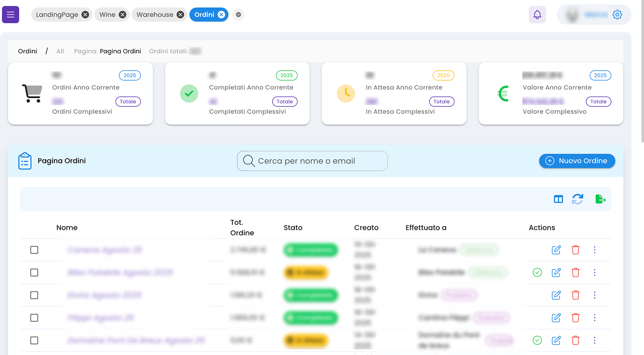
Task: Select the first order checkbox
Action: pos(34,250)
